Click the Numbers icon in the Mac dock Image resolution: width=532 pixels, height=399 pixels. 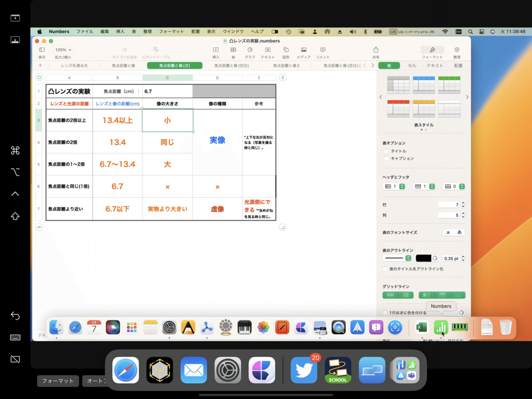pyautogui.click(x=441, y=327)
